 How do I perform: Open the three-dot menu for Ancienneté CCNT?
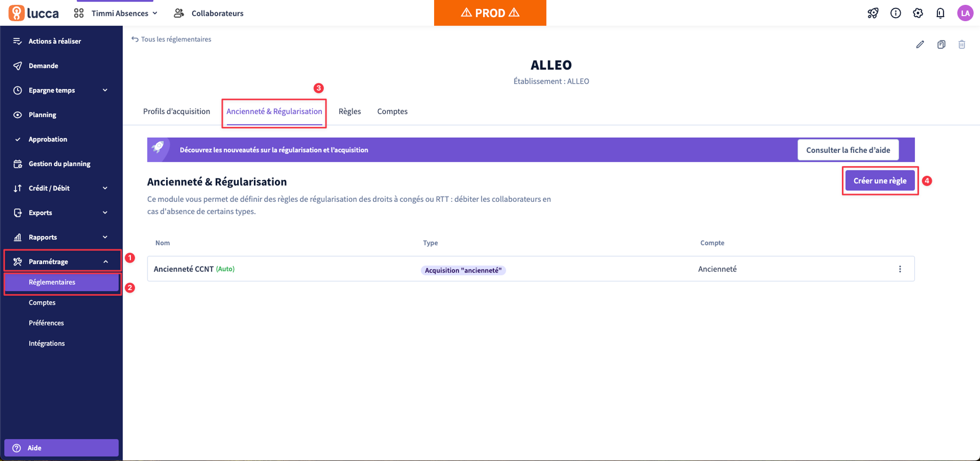click(x=900, y=269)
